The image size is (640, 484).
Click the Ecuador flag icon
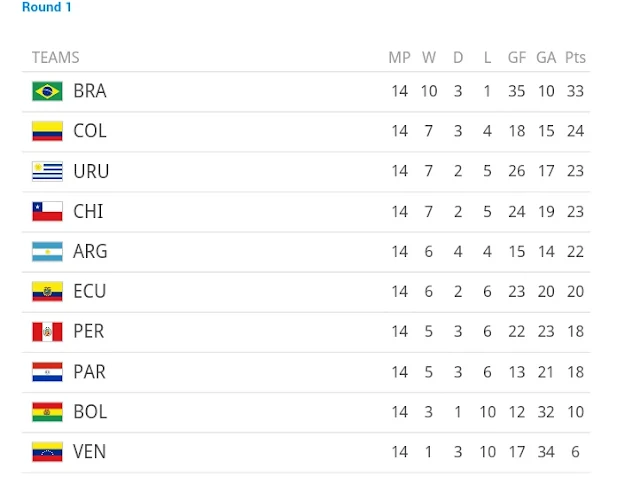click(47, 291)
